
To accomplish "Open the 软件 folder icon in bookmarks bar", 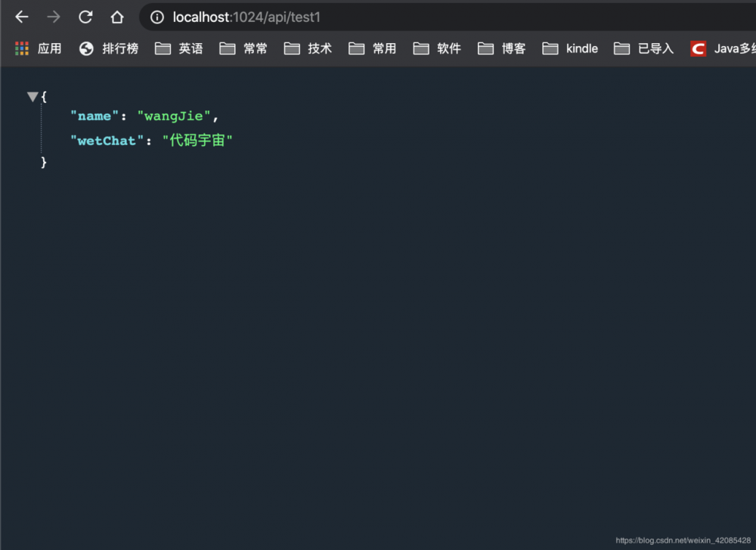I will pos(423,48).
